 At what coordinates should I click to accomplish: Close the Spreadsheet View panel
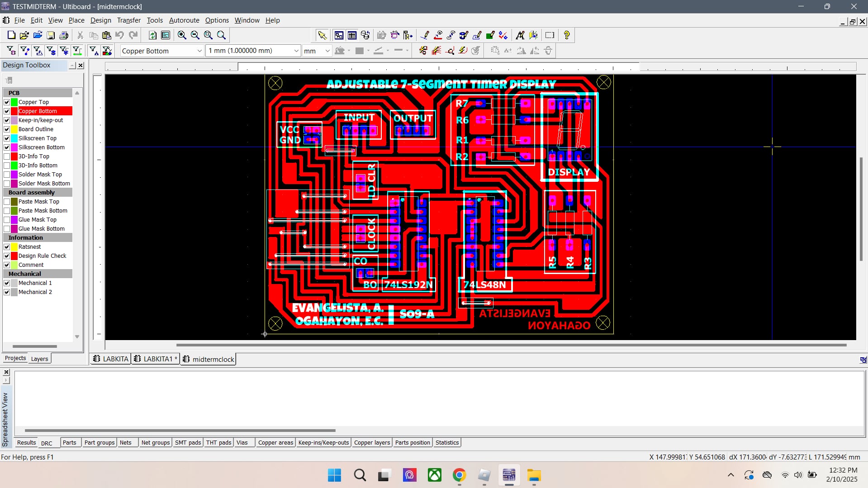click(6, 372)
